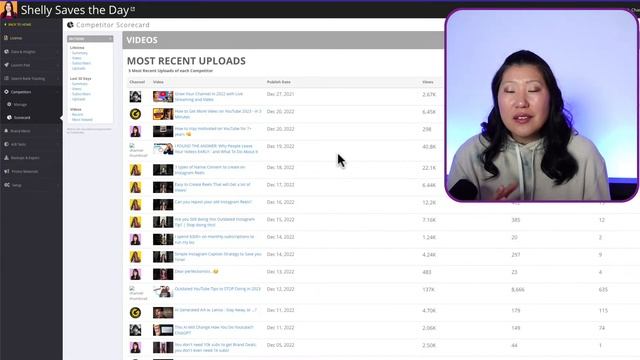The image size is (640, 360).
Task: Open 'How to Get More Views on YouTube 2023' link
Action: click(218, 114)
